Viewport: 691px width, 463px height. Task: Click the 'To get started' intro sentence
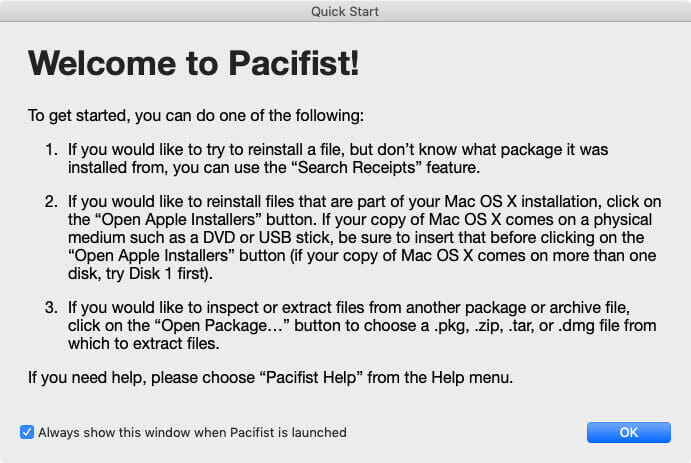[x=182, y=116]
